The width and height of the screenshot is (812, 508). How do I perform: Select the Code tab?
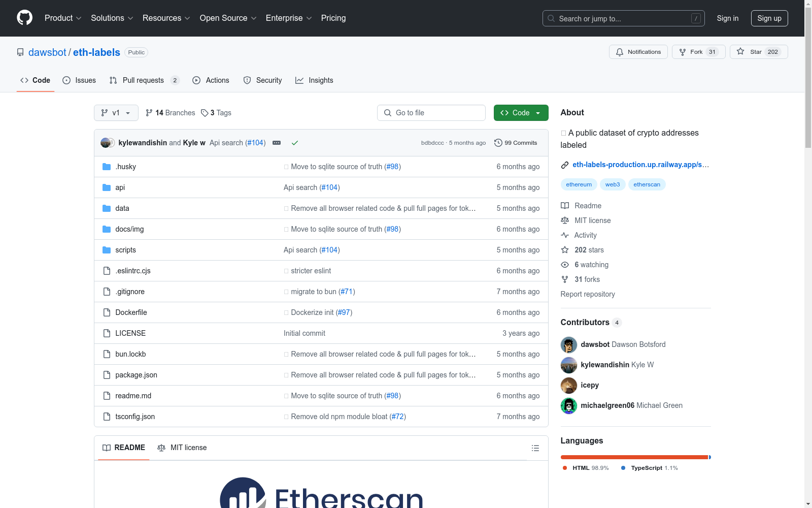(x=36, y=80)
